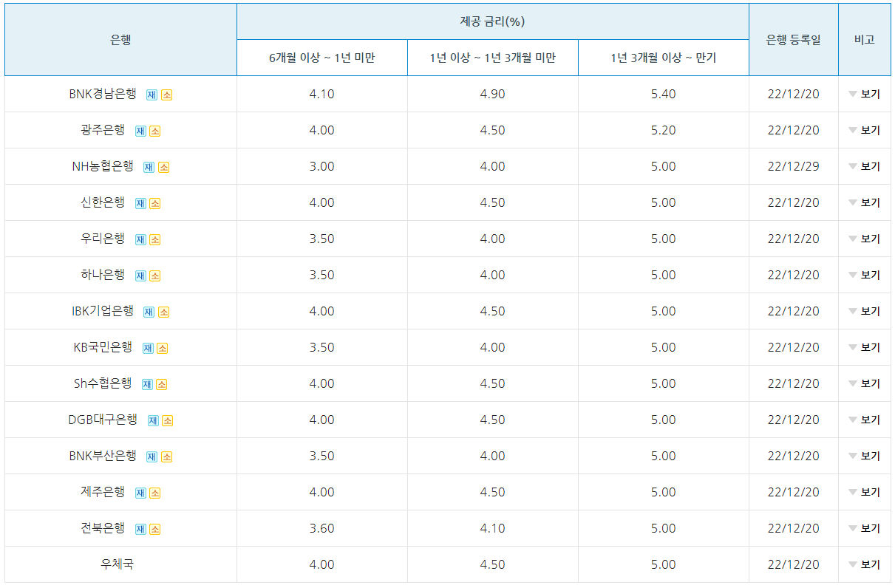Open the 재 badge beside 우리은행
The width and height of the screenshot is (895, 588).
[140, 239]
